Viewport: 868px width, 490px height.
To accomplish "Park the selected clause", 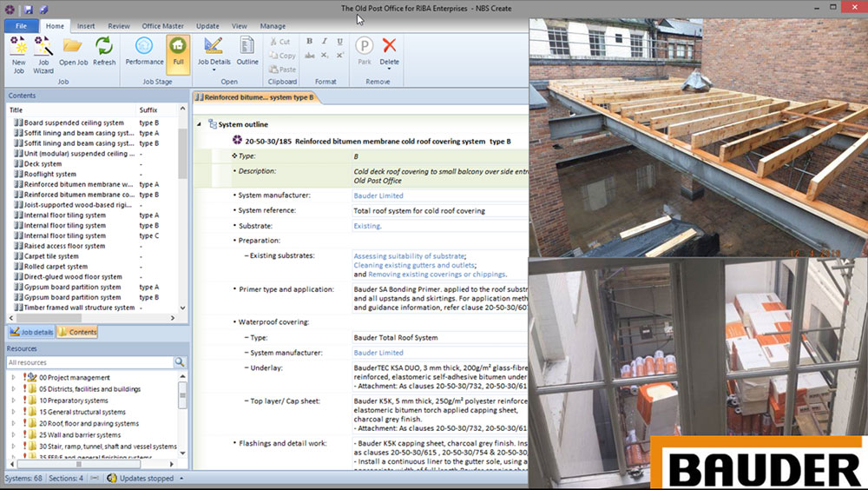I will click(365, 51).
